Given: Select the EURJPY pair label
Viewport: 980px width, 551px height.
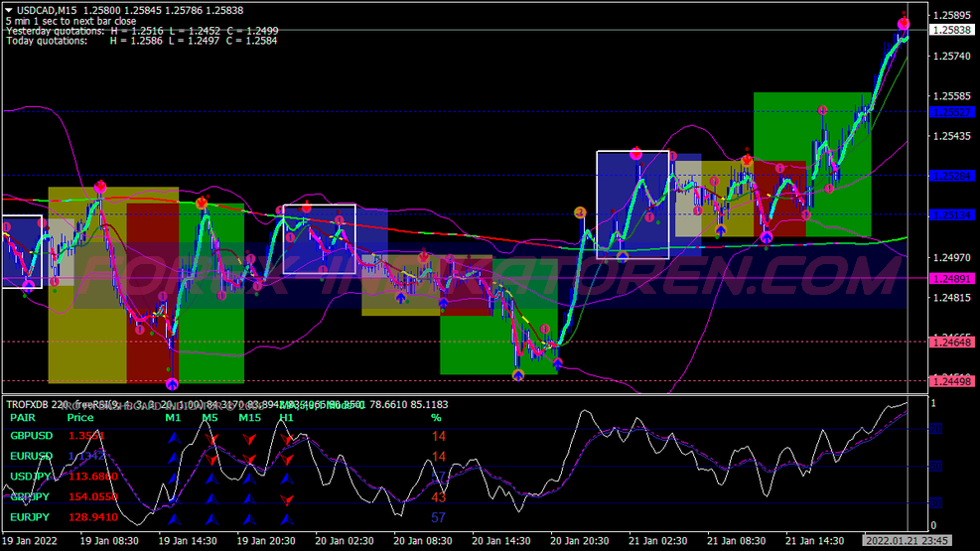Looking at the screenshot, I should tap(29, 518).
